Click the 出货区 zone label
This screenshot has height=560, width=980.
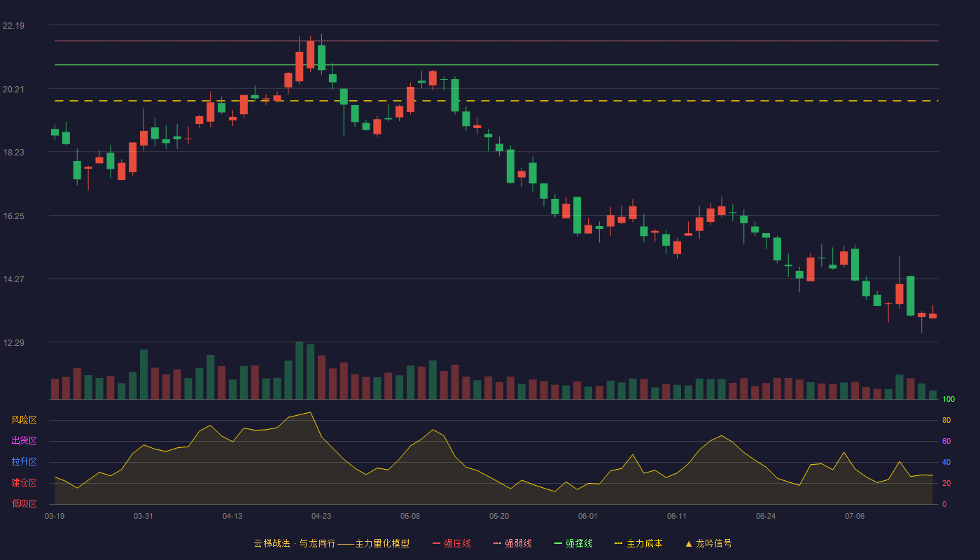tap(24, 441)
